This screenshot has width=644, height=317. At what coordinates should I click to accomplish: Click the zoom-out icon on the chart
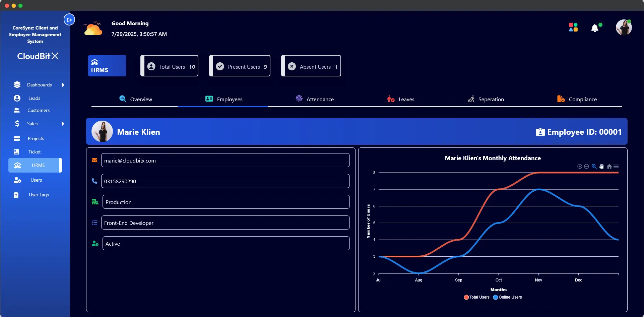587,166
